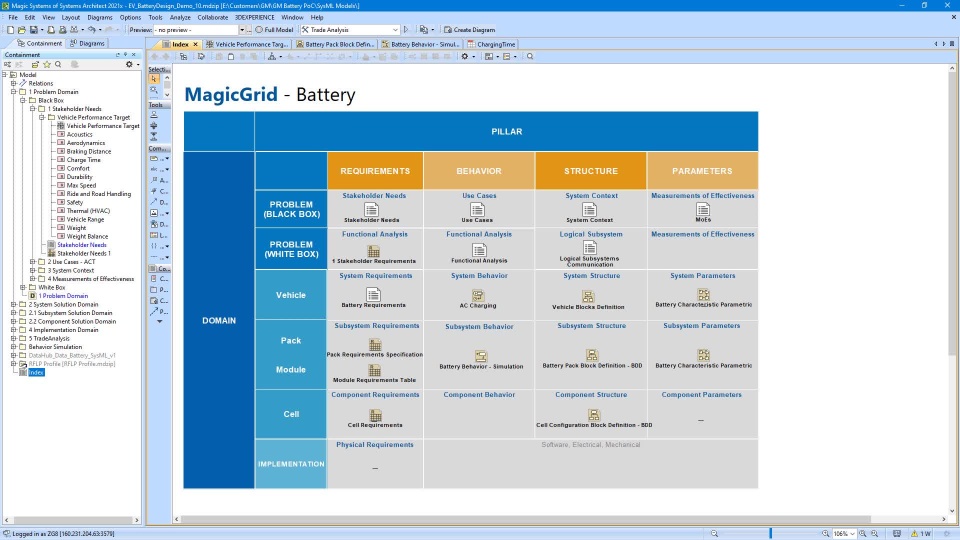Collapse the 1 Problem Domain folder
This screenshot has height=540, width=960.
(13, 92)
